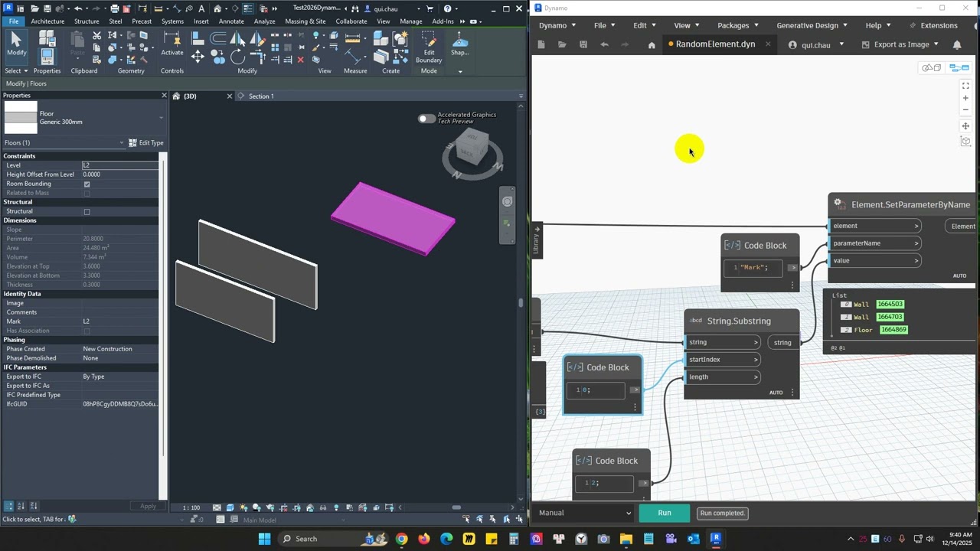Click temporary hide/isolate glasses icon
The height and width of the screenshot is (551, 980).
click(322, 507)
